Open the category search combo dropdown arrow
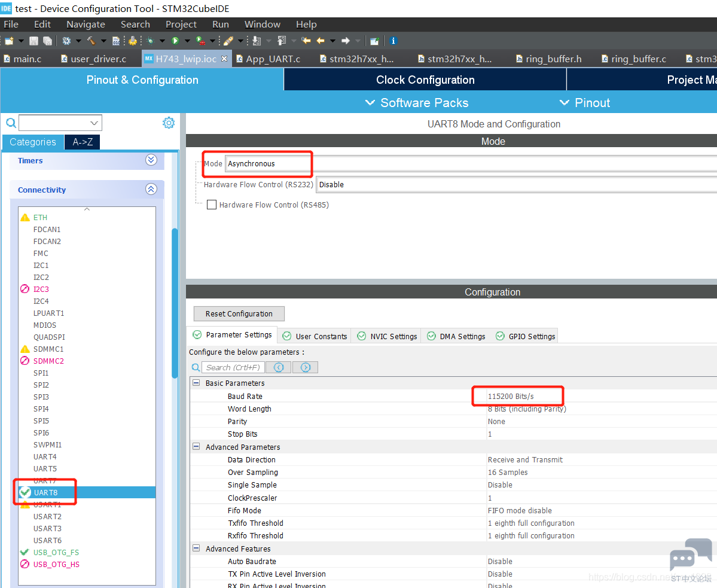The height and width of the screenshot is (588, 717). pos(94,123)
